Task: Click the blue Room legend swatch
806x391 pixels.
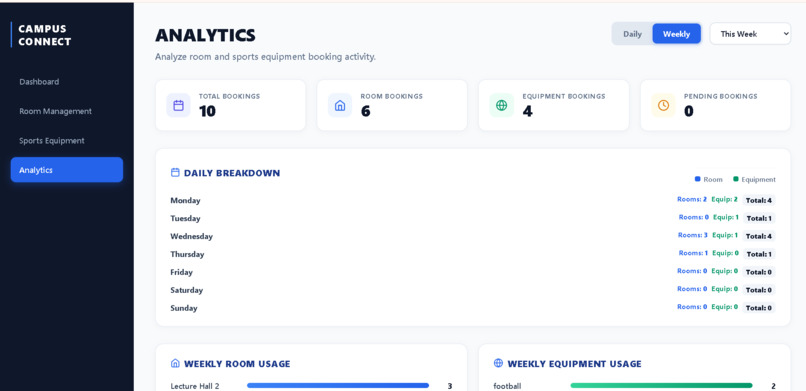Action: [x=698, y=179]
